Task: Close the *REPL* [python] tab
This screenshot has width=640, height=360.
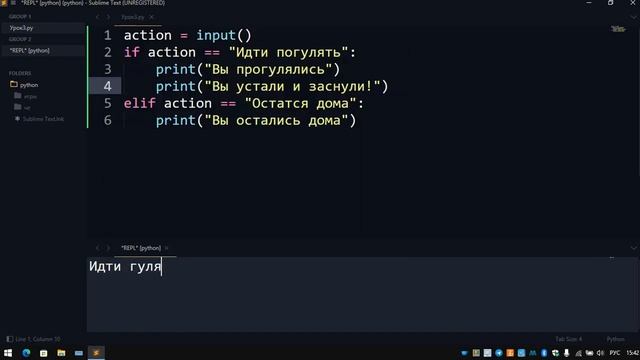Action: coord(167,248)
